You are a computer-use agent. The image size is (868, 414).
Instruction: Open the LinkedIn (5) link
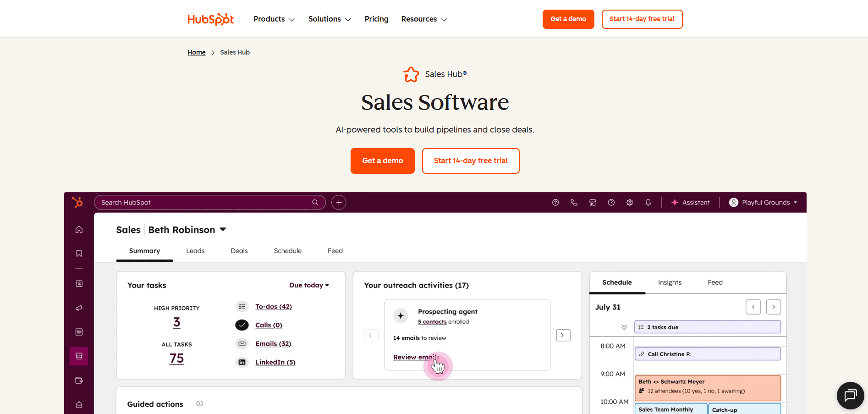(275, 362)
